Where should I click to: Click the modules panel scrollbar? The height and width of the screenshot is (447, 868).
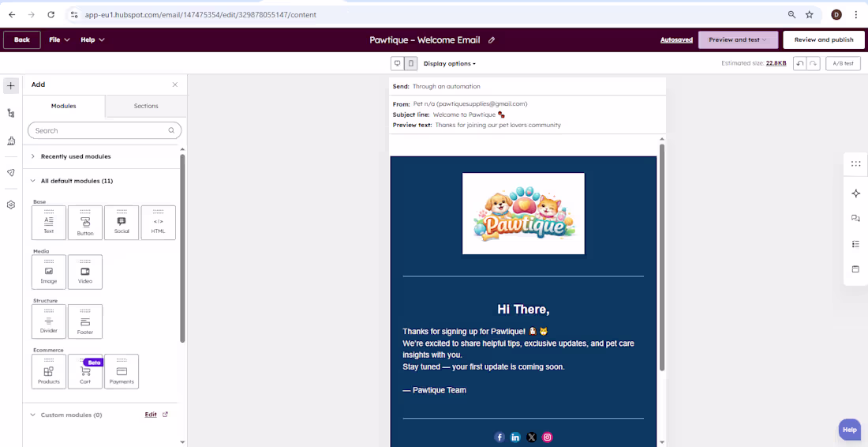point(182,248)
